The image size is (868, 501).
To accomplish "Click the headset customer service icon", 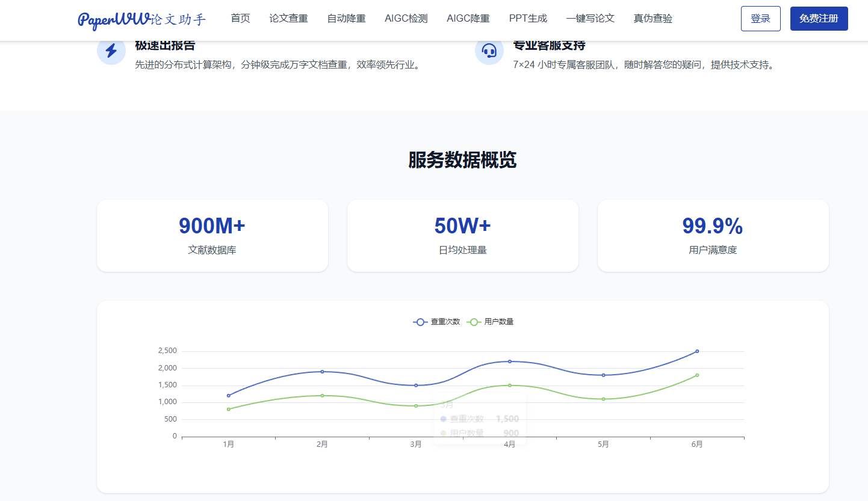I will pos(489,50).
